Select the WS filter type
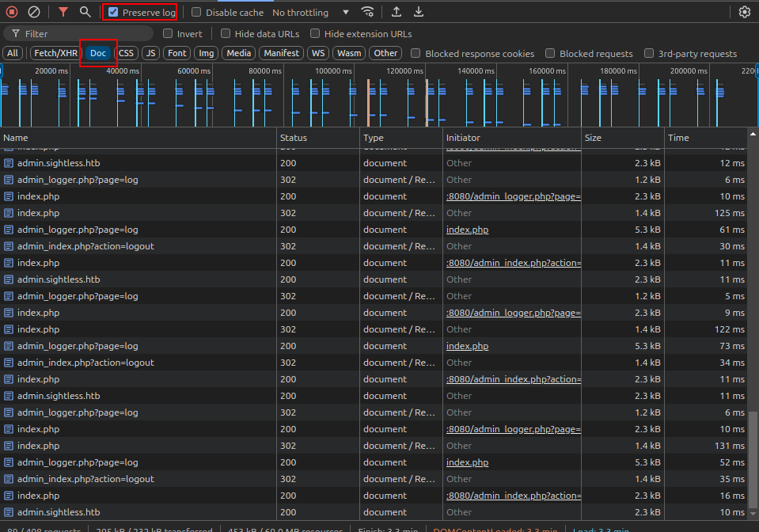Screen dimensions: 759x532 tap(318, 53)
